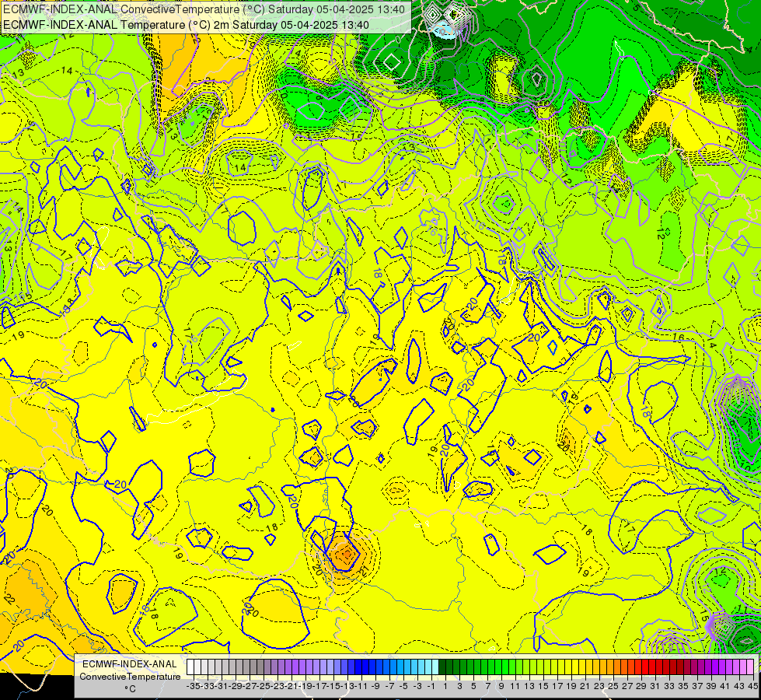Pick the orange swatch above legend label 25
The image size is (761, 700).
610,667
